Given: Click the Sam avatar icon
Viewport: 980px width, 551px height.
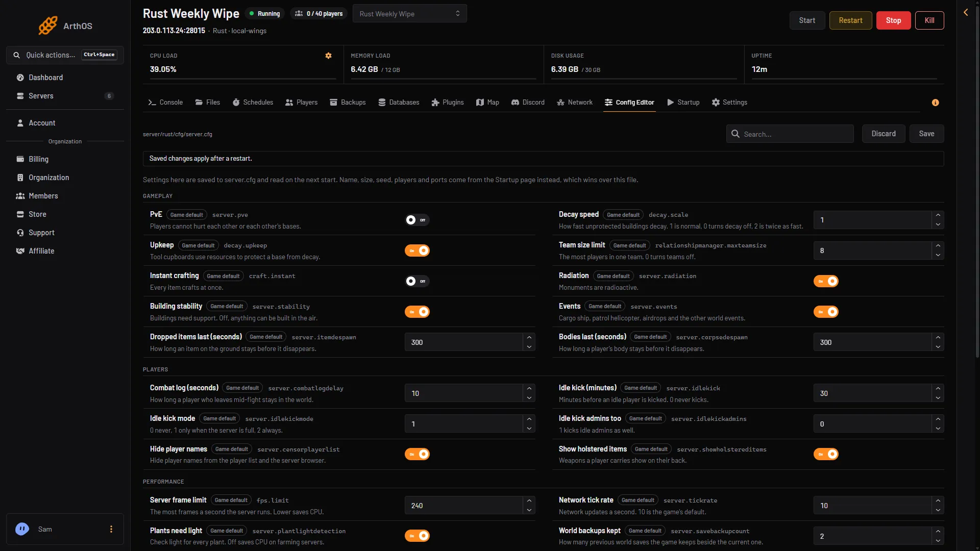Looking at the screenshot, I should (22, 529).
